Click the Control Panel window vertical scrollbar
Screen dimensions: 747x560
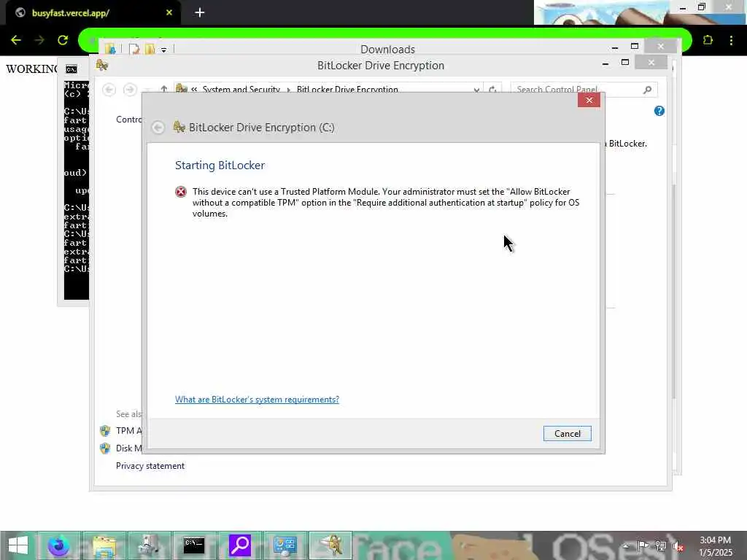pos(673,290)
